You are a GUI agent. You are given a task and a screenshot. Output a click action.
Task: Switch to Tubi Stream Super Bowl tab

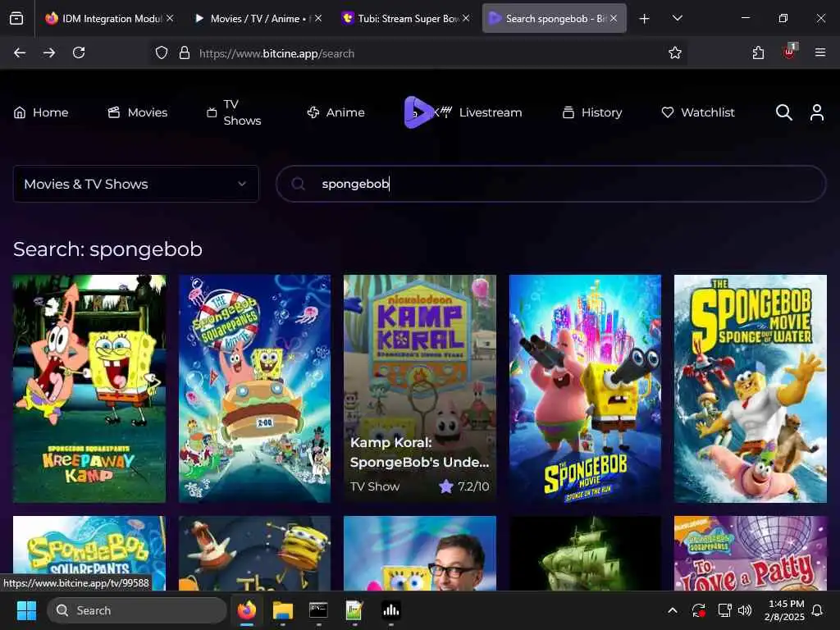click(x=405, y=19)
